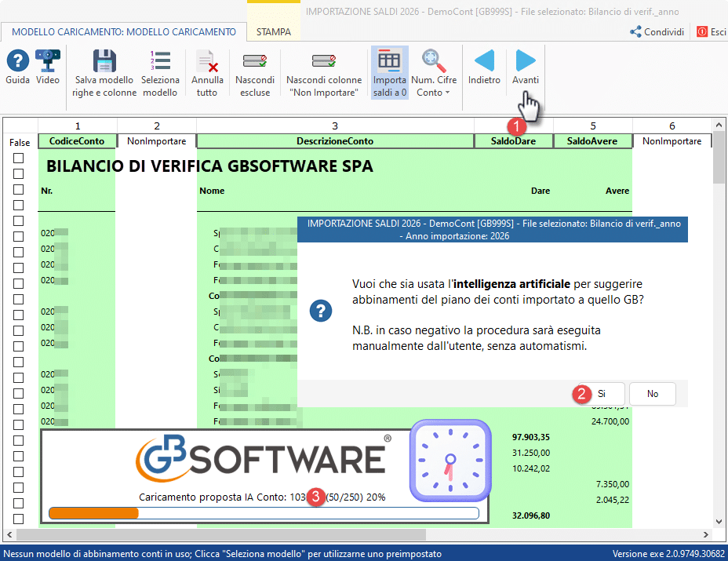Click the clock loading icon

point(450,461)
